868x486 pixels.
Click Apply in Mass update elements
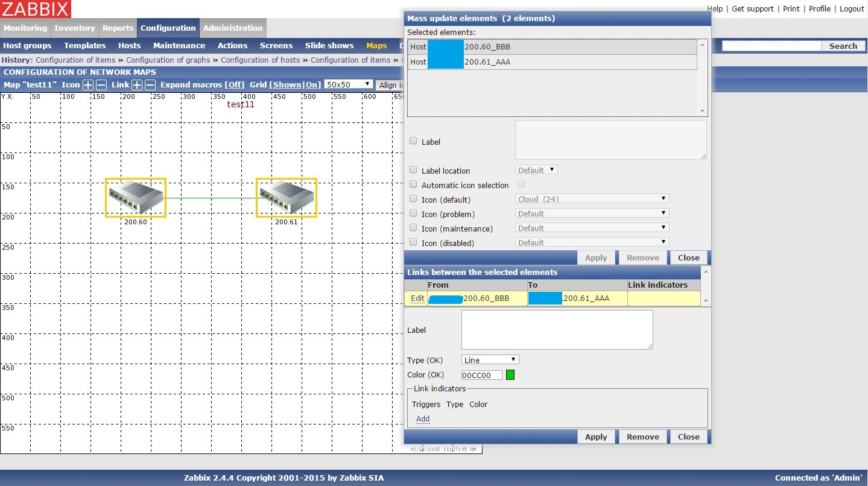pos(596,257)
